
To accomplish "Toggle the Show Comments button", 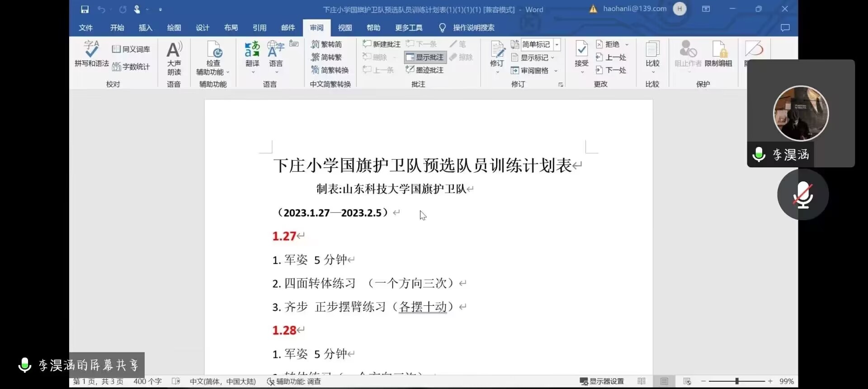I will pyautogui.click(x=425, y=57).
